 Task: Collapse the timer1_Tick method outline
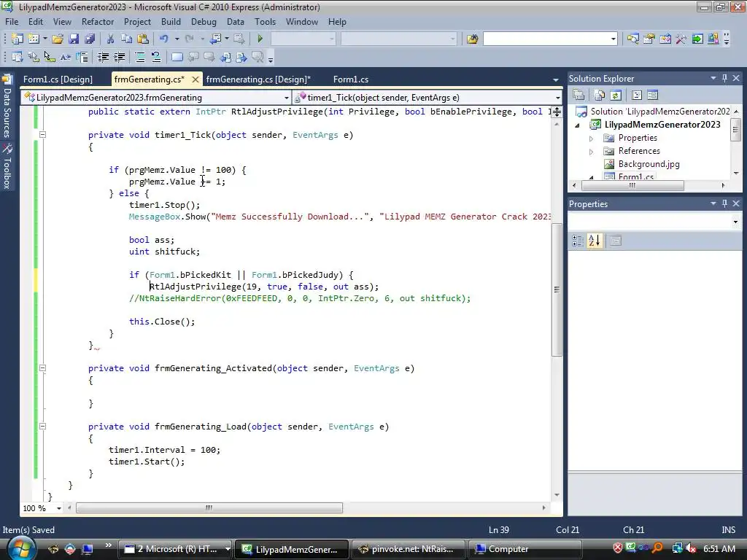coord(42,135)
